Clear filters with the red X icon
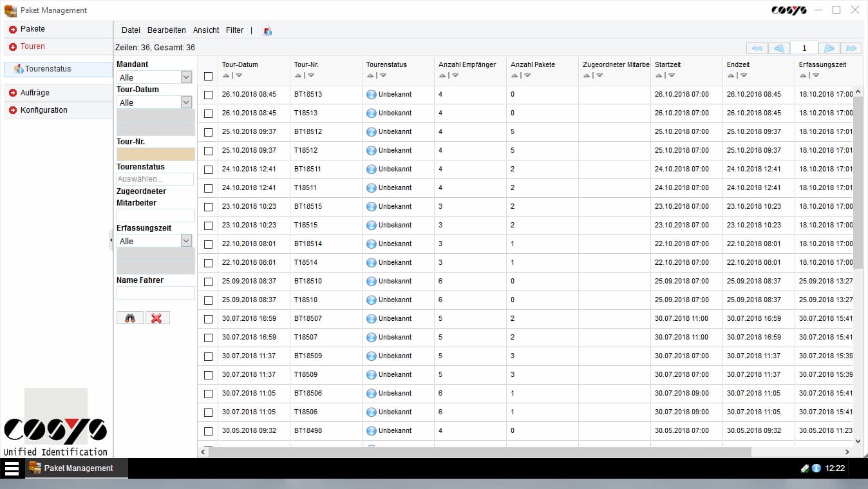 point(158,317)
